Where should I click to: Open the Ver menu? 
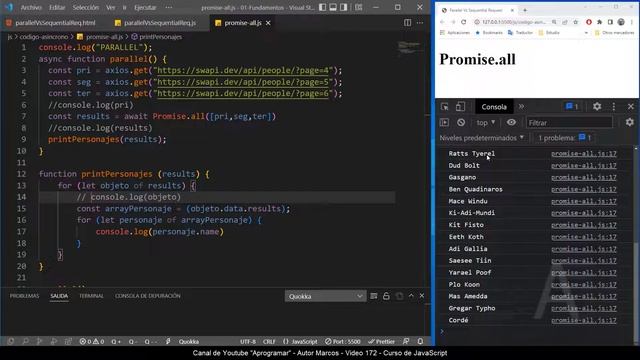111,7
